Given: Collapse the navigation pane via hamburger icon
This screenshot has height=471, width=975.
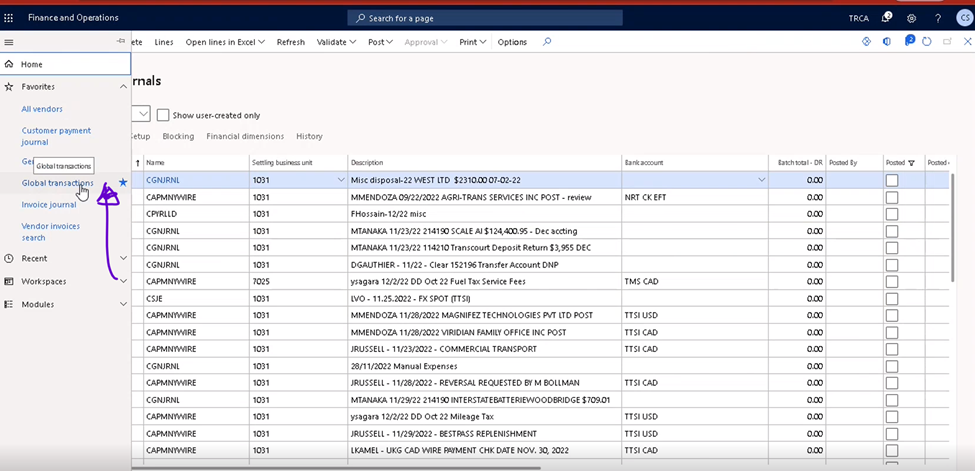Looking at the screenshot, I should (x=9, y=42).
